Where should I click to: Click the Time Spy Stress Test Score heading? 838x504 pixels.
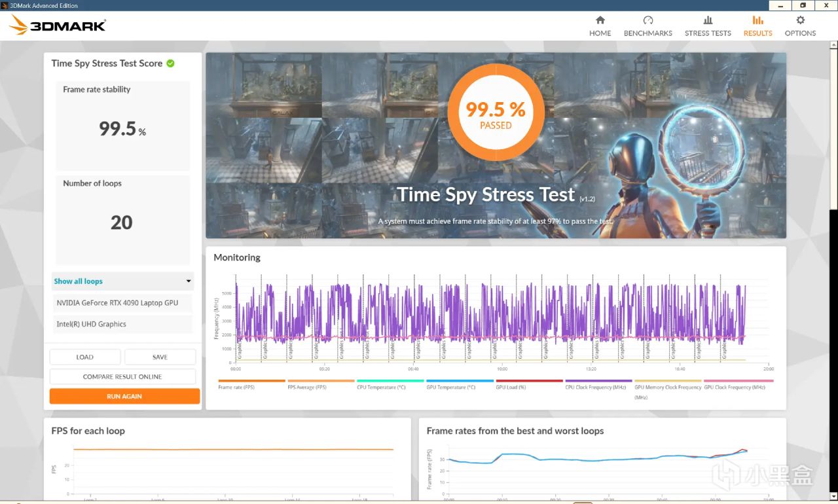[107, 63]
